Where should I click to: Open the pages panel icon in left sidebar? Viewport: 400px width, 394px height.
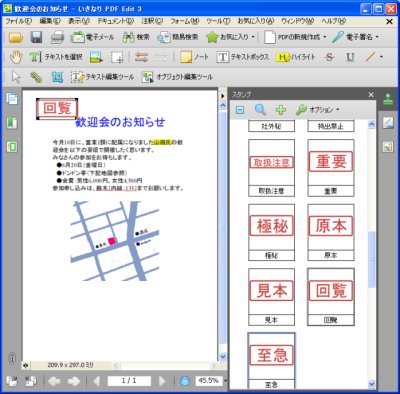pos(12,99)
